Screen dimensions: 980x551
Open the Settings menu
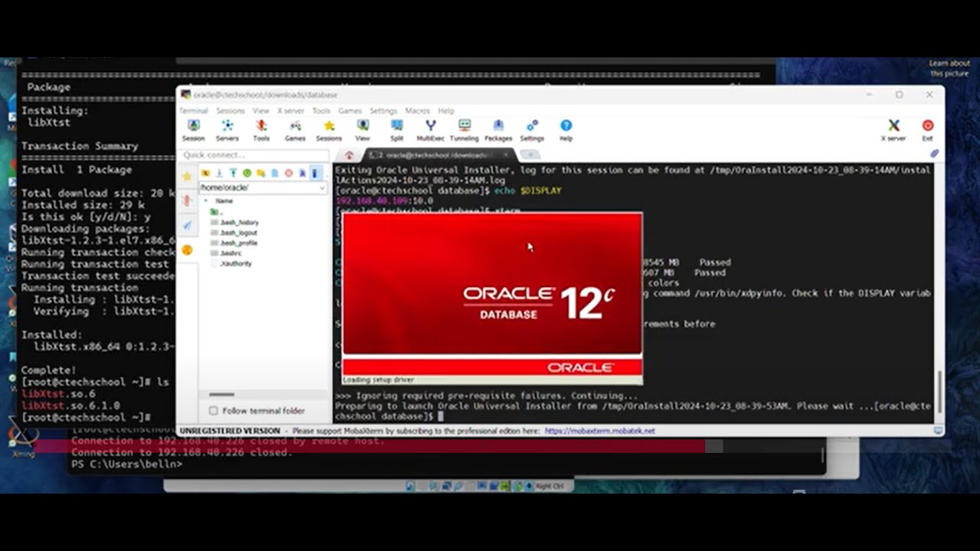pyautogui.click(x=384, y=111)
